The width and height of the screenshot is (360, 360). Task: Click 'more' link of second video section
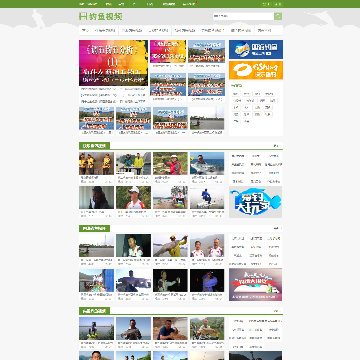pos(277,228)
